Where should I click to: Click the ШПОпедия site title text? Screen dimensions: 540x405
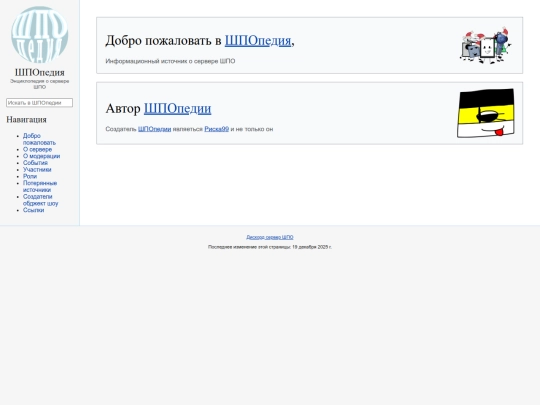pos(40,72)
